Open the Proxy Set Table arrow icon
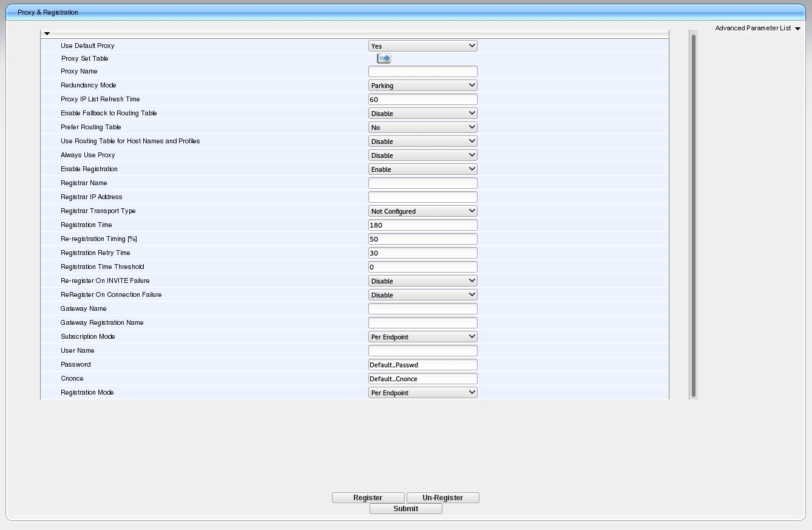 pyautogui.click(x=384, y=58)
